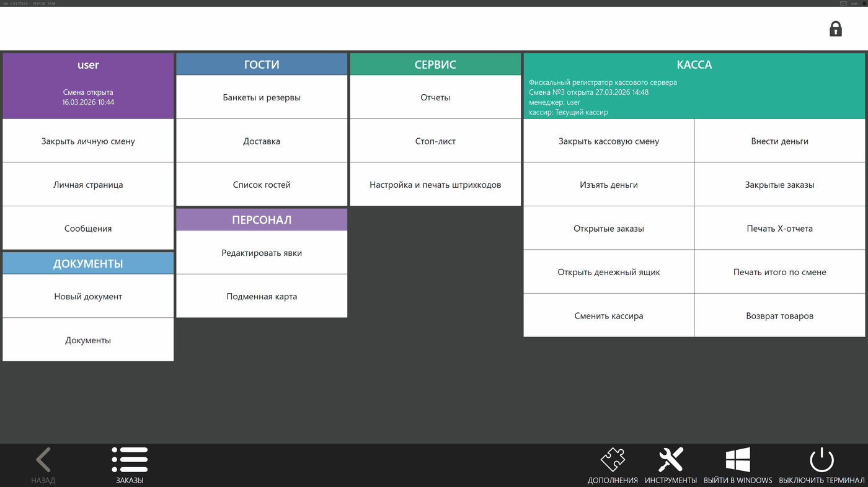Click Закрыть кассовую смену
Image resolution: width=868 pixels, height=487 pixels.
609,141
